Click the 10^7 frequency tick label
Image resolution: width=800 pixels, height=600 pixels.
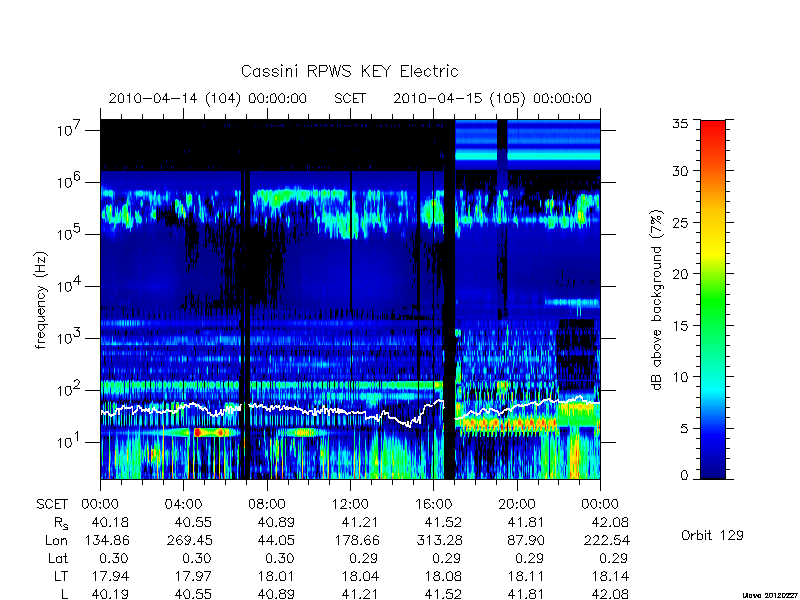pyautogui.click(x=69, y=130)
